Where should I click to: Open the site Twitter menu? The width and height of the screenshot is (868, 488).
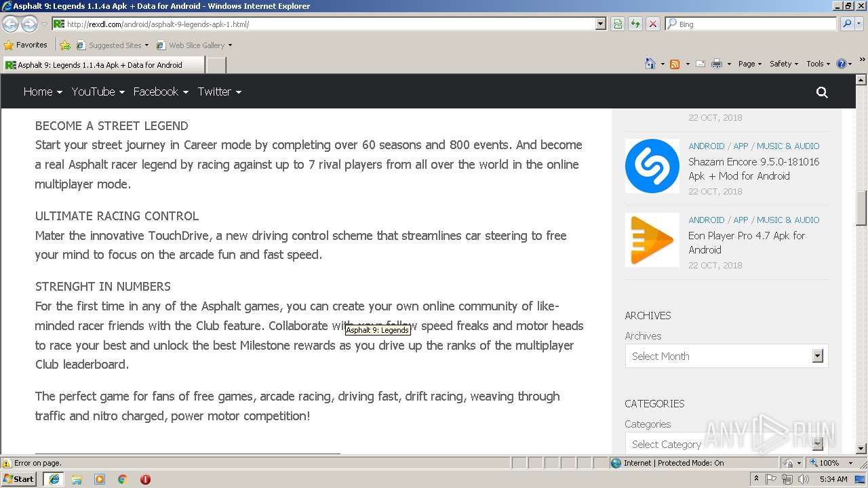pos(220,91)
